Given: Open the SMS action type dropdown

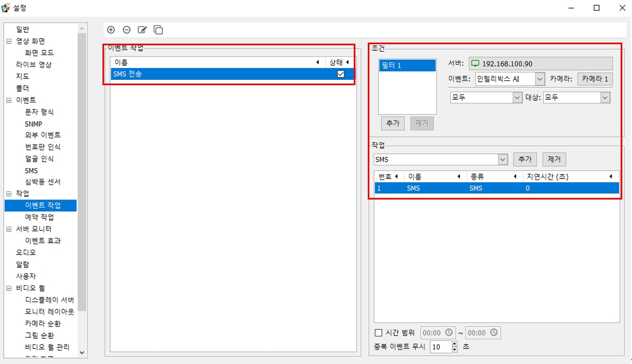Looking at the screenshot, I should (x=503, y=160).
